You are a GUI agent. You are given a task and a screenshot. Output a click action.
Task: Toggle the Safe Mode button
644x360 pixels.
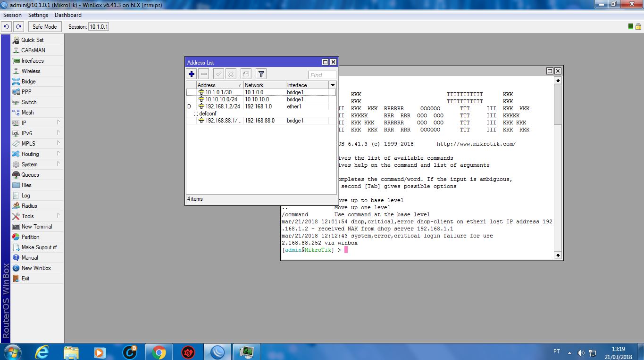tap(44, 27)
